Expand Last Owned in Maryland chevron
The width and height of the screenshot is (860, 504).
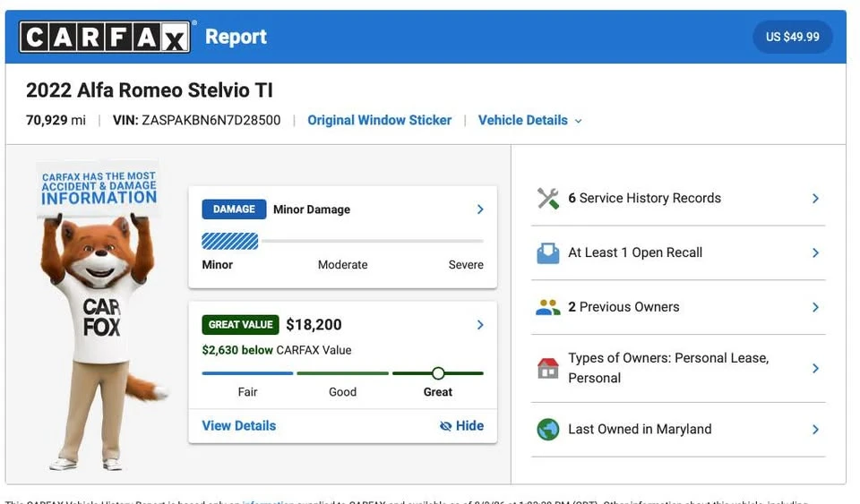click(815, 430)
